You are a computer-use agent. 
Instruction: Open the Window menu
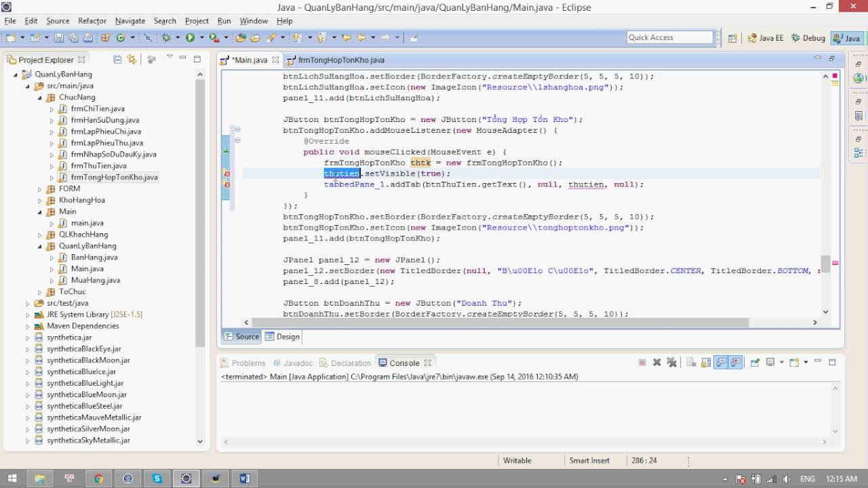254,21
